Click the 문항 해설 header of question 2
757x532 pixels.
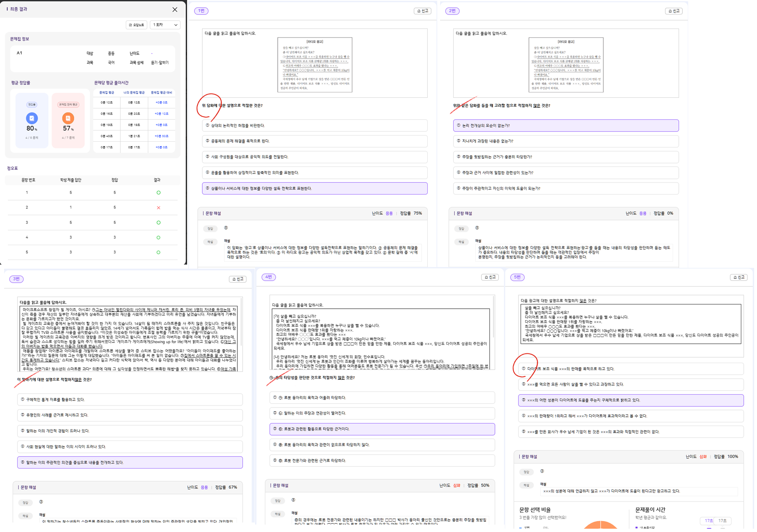pos(464,213)
